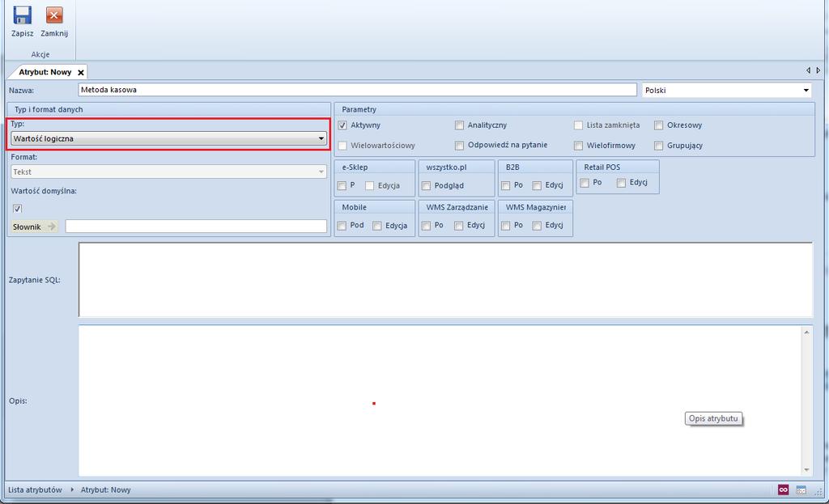Image resolution: width=829 pixels, height=504 pixels.
Task: Click the calendar icon in status bar
Action: point(801,489)
